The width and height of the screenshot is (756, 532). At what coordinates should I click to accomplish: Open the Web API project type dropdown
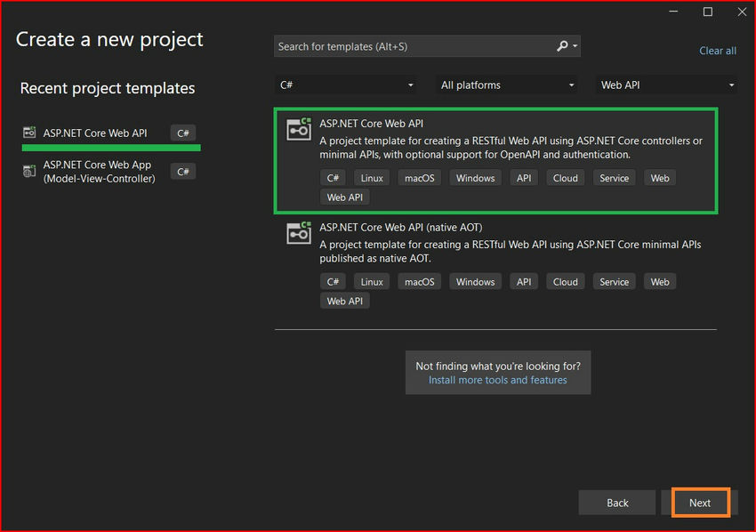pyautogui.click(x=667, y=85)
